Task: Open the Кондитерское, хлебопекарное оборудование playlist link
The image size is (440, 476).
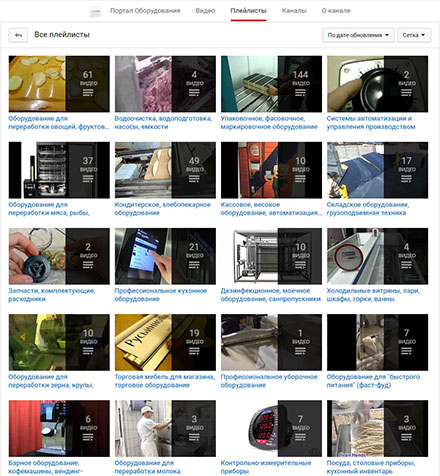Action: click(163, 209)
